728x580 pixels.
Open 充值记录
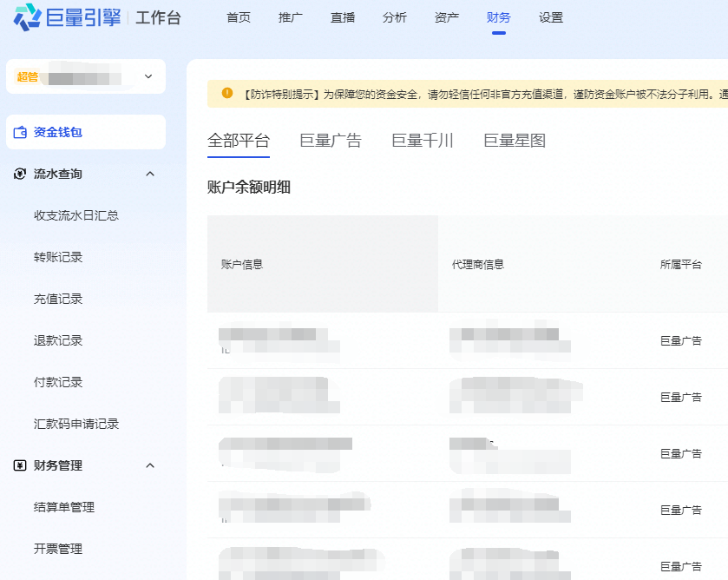tap(58, 299)
